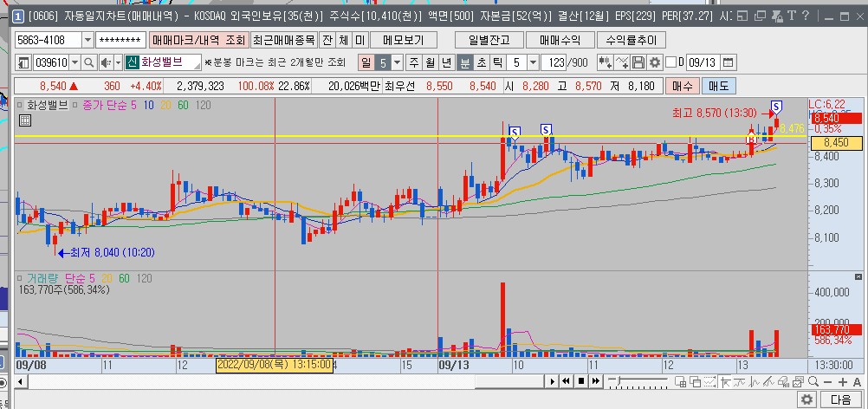
Task: Select the 년 (yearly) period toggle
Action: tap(447, 62)
